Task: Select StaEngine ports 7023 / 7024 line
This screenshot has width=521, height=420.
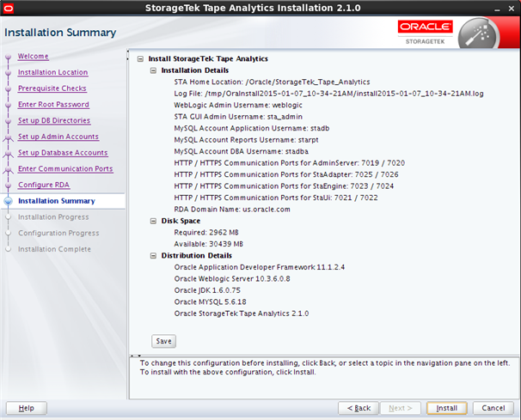Action: (x=284, y=186)
